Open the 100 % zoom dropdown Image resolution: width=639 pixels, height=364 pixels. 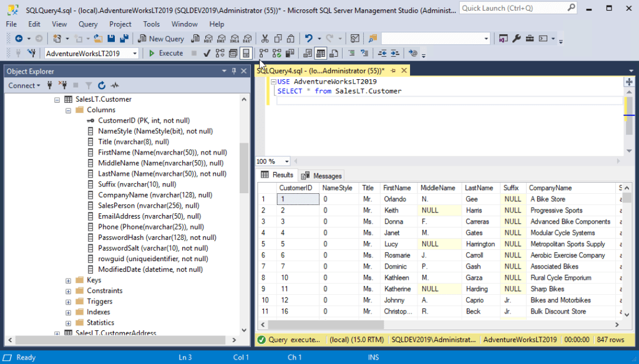click(286, 161)
